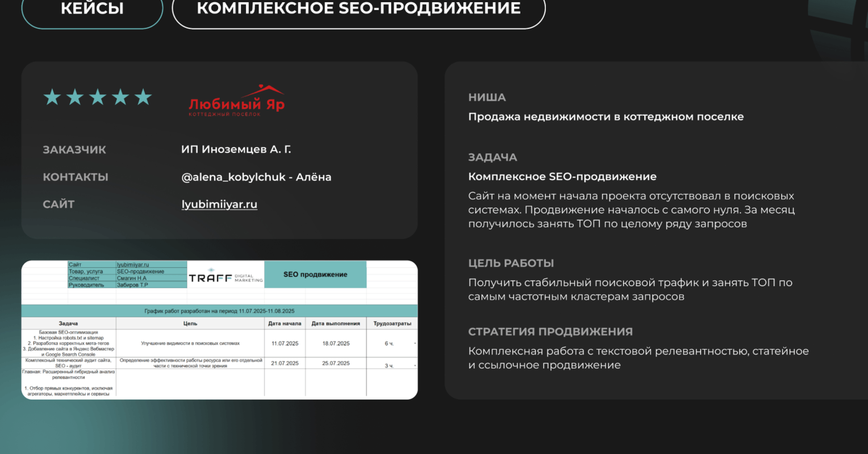Click the completion date cell 18.07.2025
Viewport: 868px width, 454px height.
click(336, 343)
